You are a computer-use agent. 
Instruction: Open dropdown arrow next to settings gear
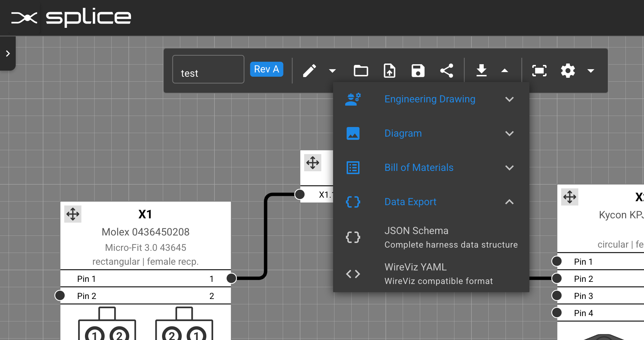click(x=591, y=71)
